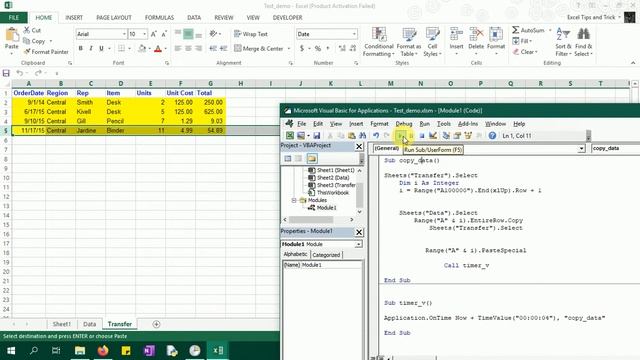Save the project using the VBA toolbar disk icon
The image size is (640, 360).
(x=317, y=136)
